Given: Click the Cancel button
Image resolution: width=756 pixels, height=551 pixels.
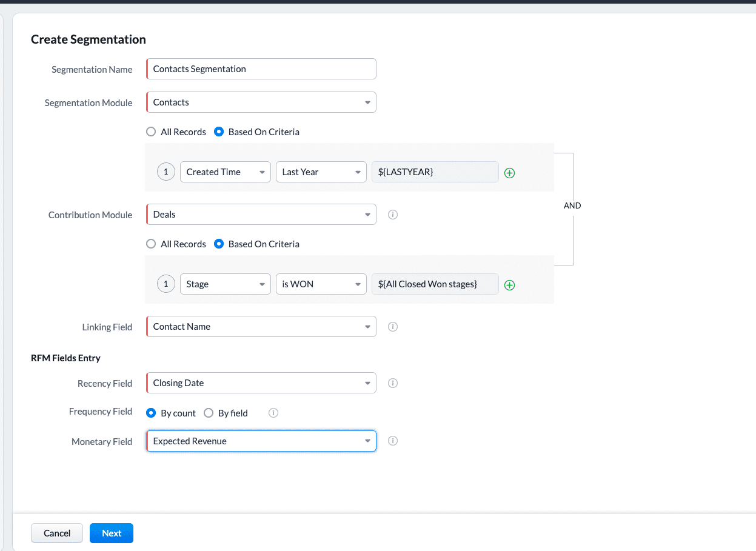Looking at the screenshot, I should [x=57, y=533].
